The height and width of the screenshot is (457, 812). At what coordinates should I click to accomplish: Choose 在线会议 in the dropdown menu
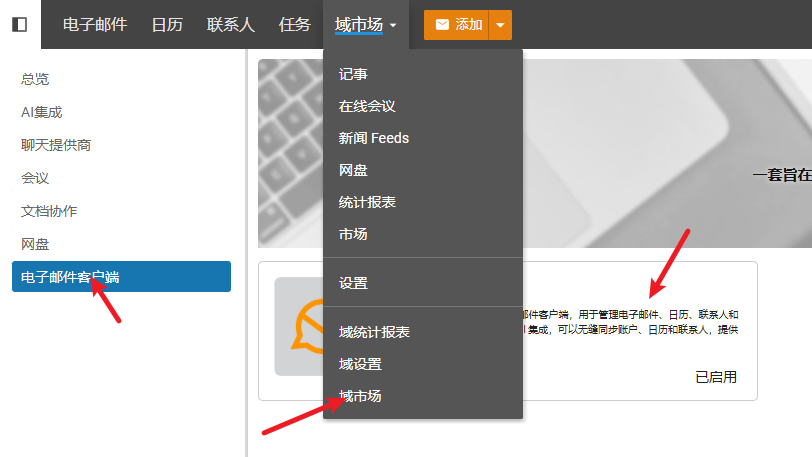coord(368,106)
